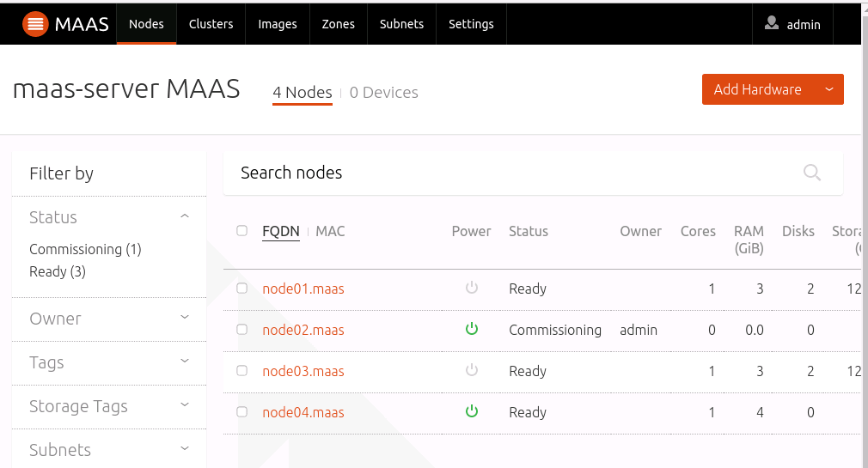Click node02.maas green power icon

coord(472,329)
